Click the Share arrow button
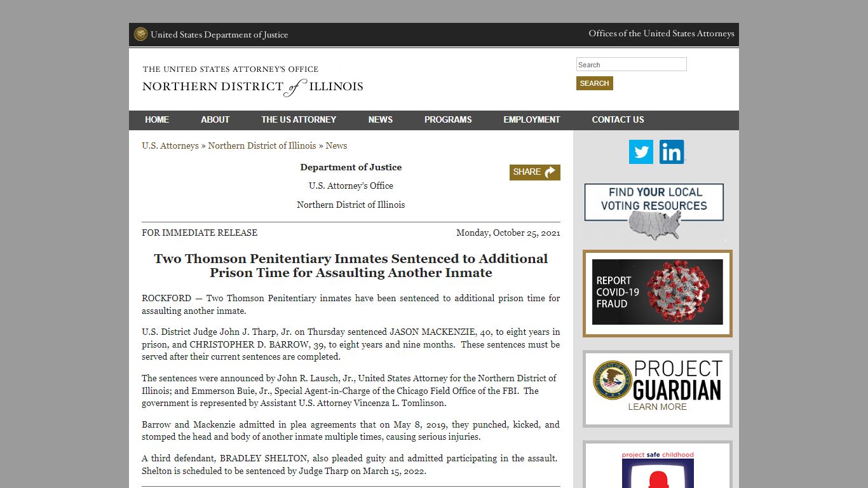The width and height of the screenshot is (868, 488). [535, 172]
